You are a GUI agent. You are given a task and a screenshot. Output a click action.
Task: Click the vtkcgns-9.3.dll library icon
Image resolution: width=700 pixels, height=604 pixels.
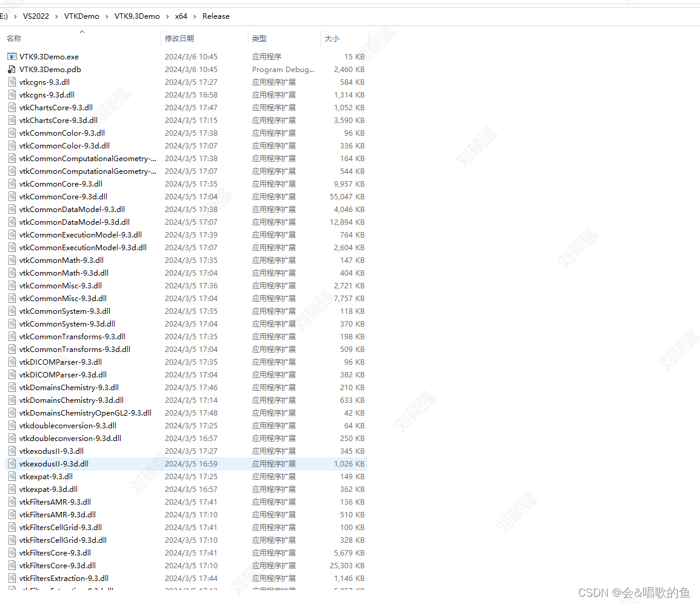point(12,82)
